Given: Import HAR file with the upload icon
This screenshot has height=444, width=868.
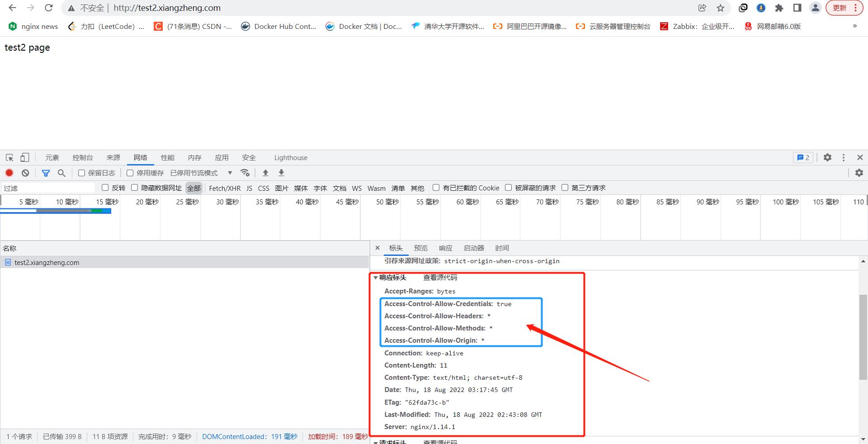Looking at the screenshot, I should pyautogui.click(x=265, y=173).
